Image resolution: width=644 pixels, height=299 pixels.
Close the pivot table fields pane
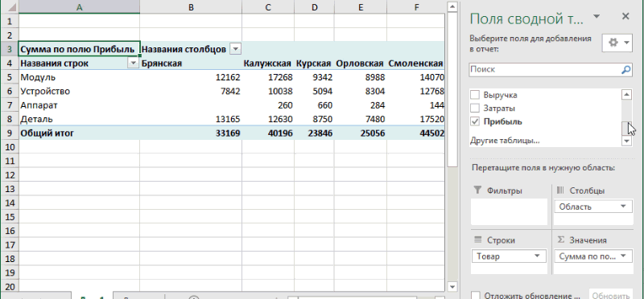pos(625,16)
